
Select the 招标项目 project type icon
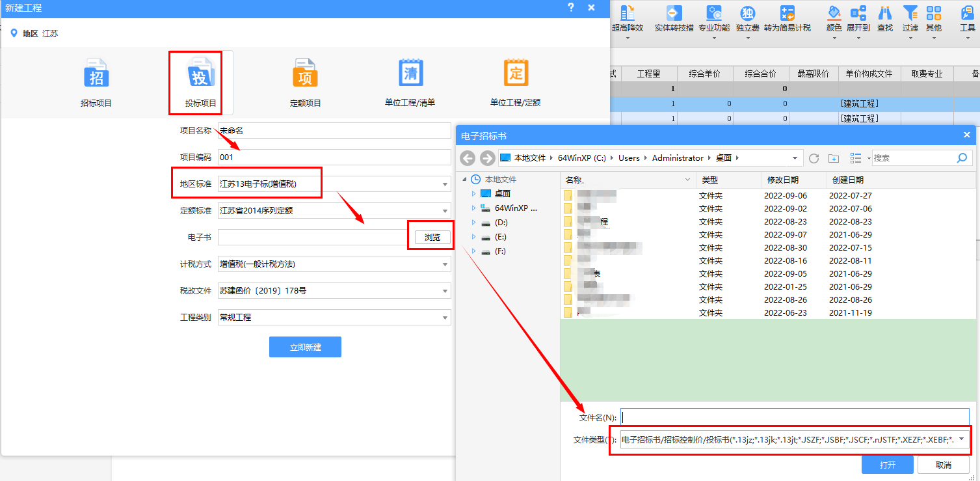tap(96, 73)
